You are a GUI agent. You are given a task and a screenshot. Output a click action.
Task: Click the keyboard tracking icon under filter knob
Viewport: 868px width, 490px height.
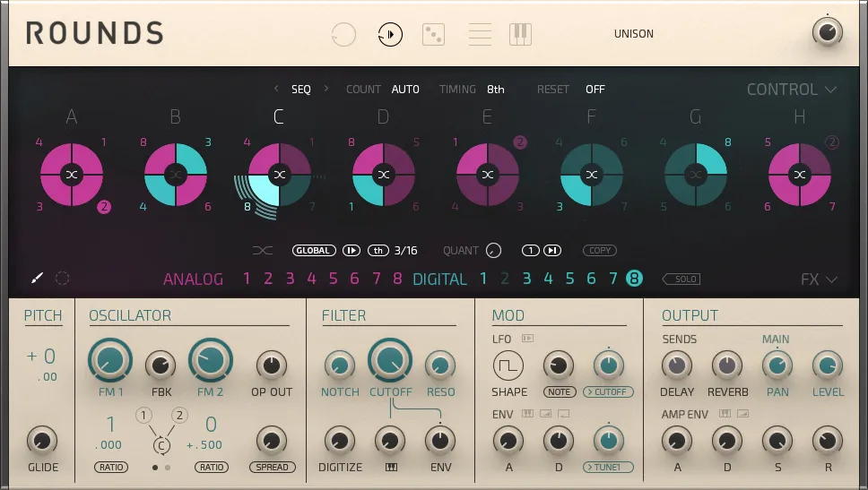tap(391, 468)
